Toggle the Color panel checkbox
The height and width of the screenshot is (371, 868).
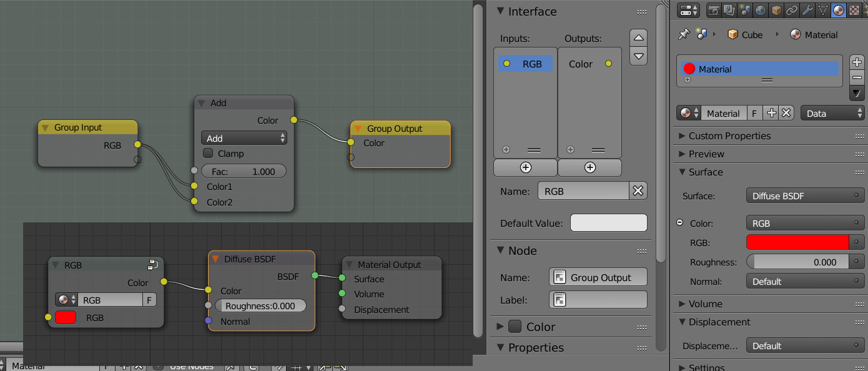(515, 327)
